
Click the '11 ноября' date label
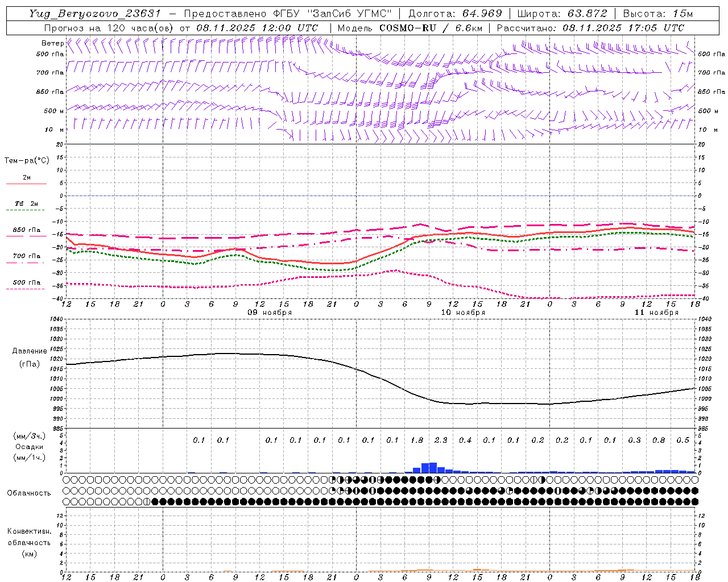click(x=656, y=313)
